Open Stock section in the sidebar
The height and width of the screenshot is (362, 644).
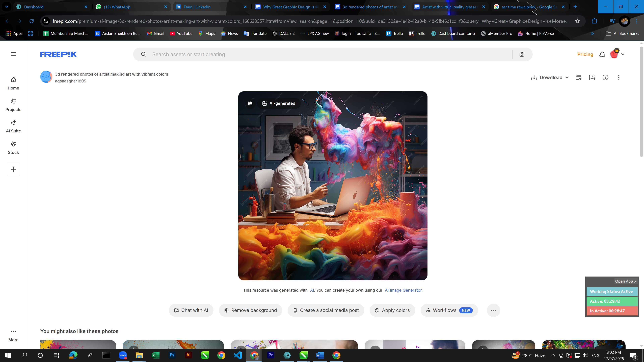point(13,148)
